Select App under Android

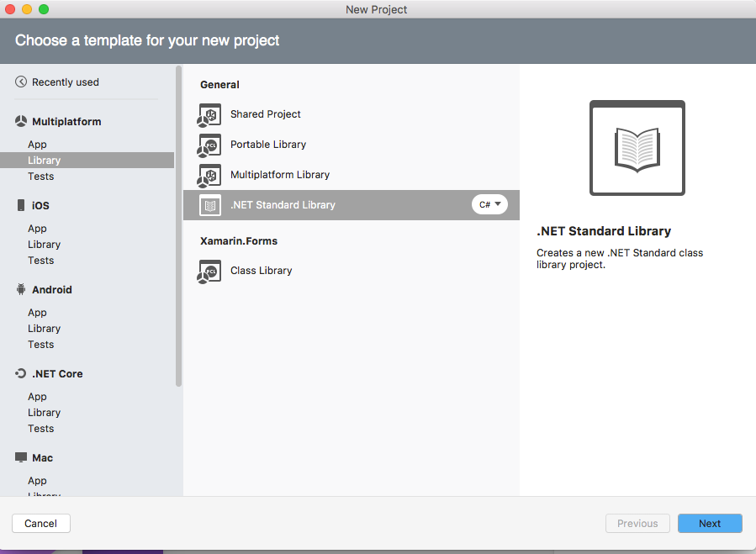click(x=37, y=313)
